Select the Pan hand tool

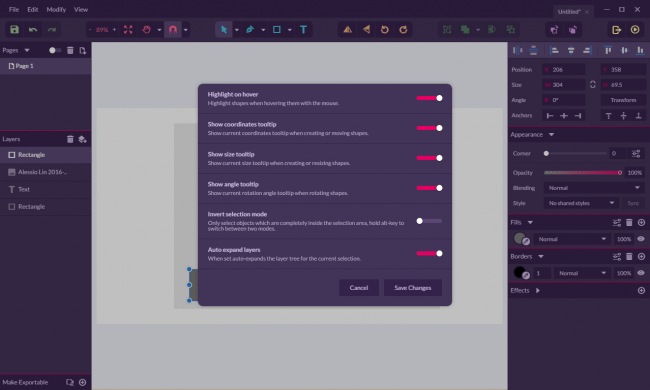pos(146,29)
